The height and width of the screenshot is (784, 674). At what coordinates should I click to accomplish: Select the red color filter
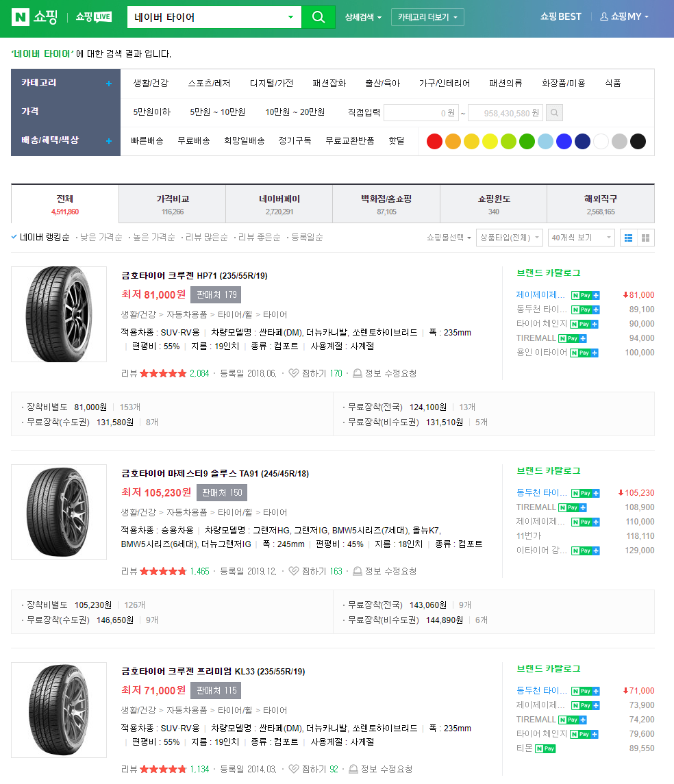pyautogui.click(x=434, y=142)
